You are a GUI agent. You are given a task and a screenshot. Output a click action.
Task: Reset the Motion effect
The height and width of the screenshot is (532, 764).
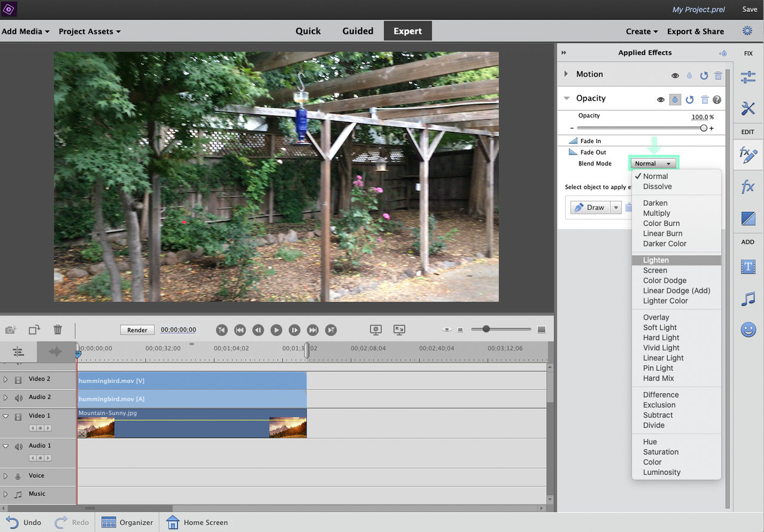point(704,76)
